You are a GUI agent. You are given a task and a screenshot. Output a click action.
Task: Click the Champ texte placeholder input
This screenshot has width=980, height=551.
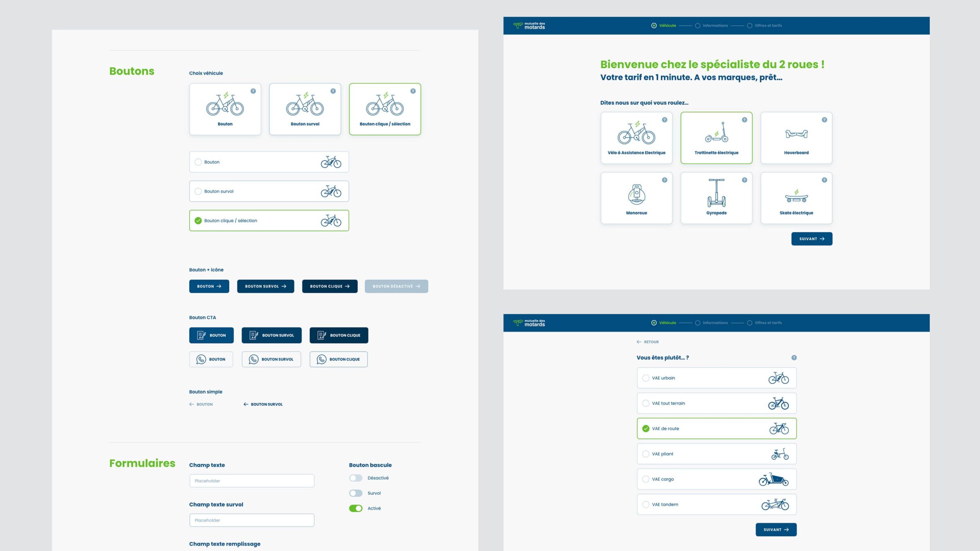(x=251, y=481)
